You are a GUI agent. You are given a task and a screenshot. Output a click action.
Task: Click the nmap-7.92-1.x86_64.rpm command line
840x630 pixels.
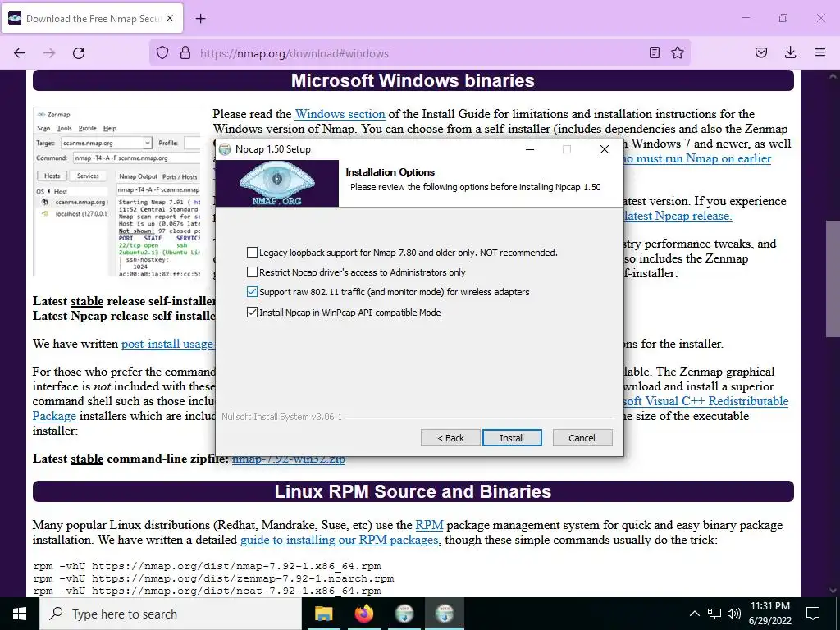click(x=207, y=566)
